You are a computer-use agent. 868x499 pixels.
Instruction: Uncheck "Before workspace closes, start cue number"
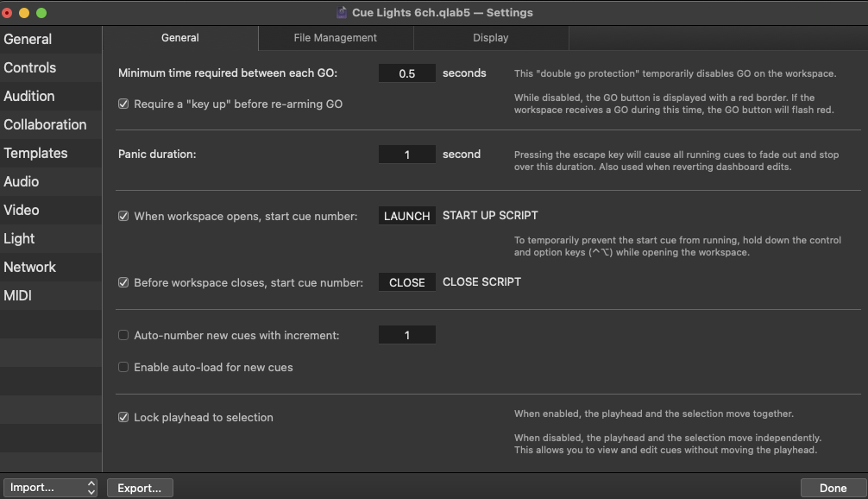point(124,281)
